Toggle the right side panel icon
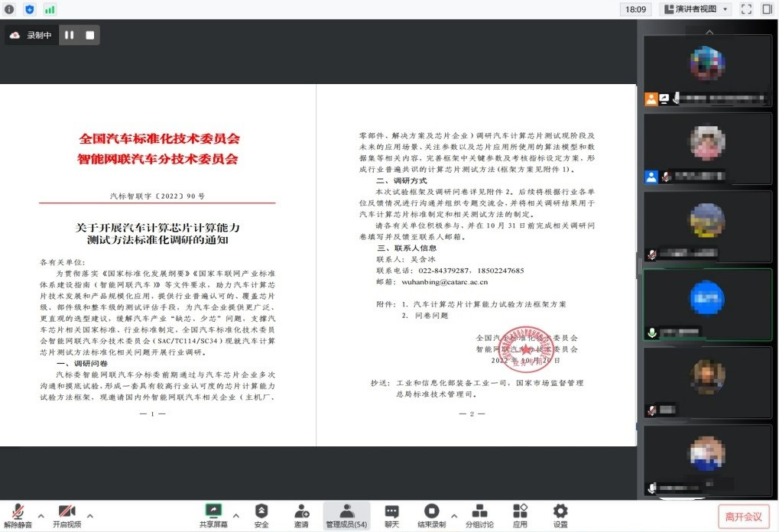Image resolution: width=779 pixels, height=532 pixels. coord(767,9)
